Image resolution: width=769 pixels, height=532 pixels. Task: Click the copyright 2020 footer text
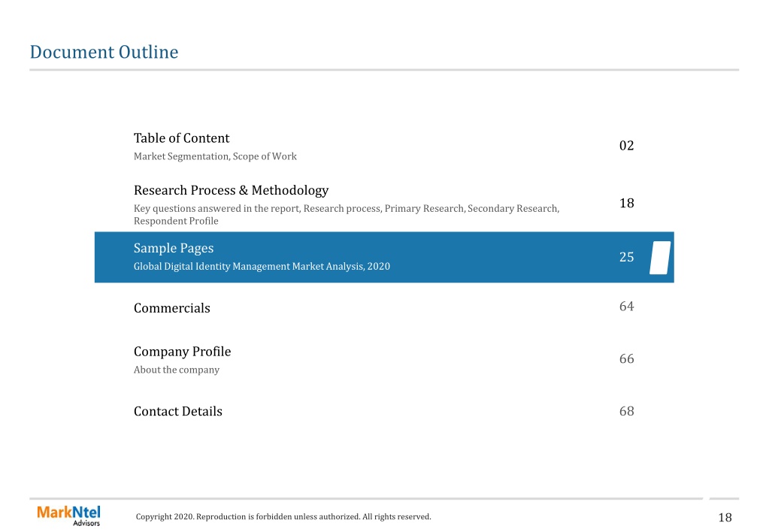[283, 516]
